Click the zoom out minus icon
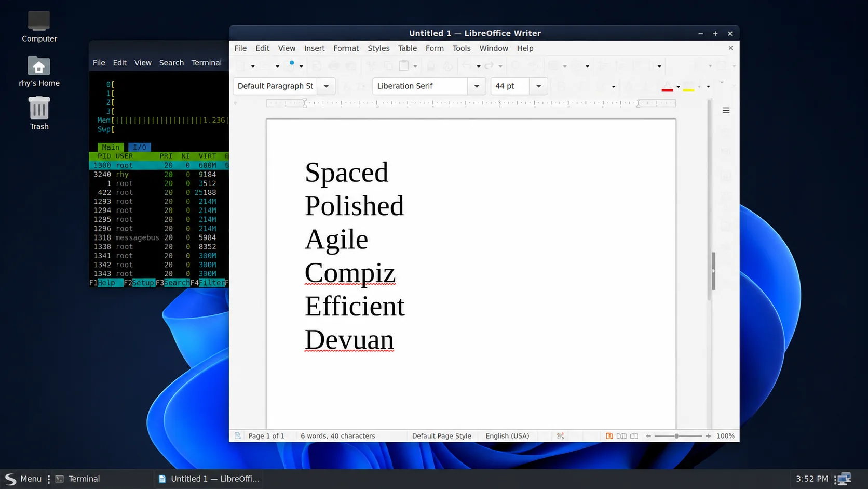 pos(648,436)
